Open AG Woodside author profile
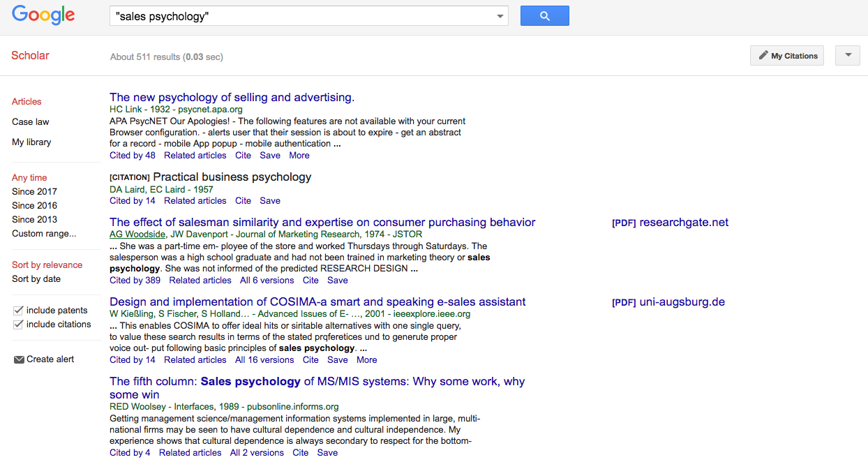The image size is (868, 469). (137, 234)
